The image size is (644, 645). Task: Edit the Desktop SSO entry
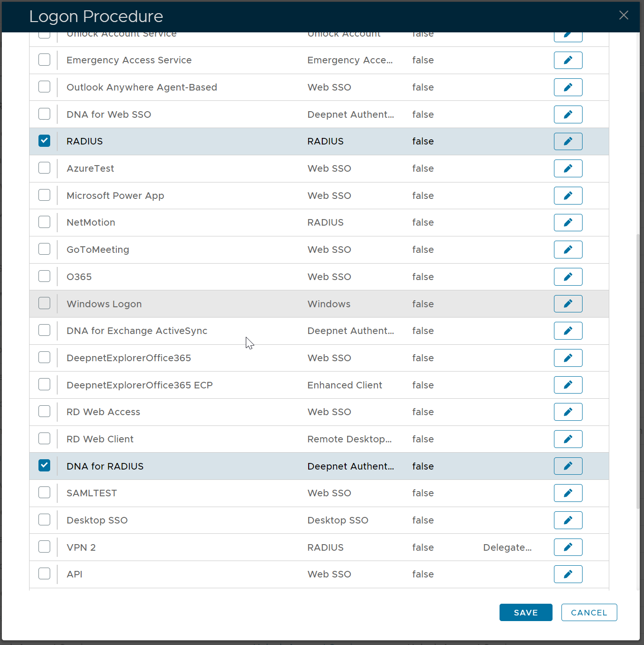(568, 520)
